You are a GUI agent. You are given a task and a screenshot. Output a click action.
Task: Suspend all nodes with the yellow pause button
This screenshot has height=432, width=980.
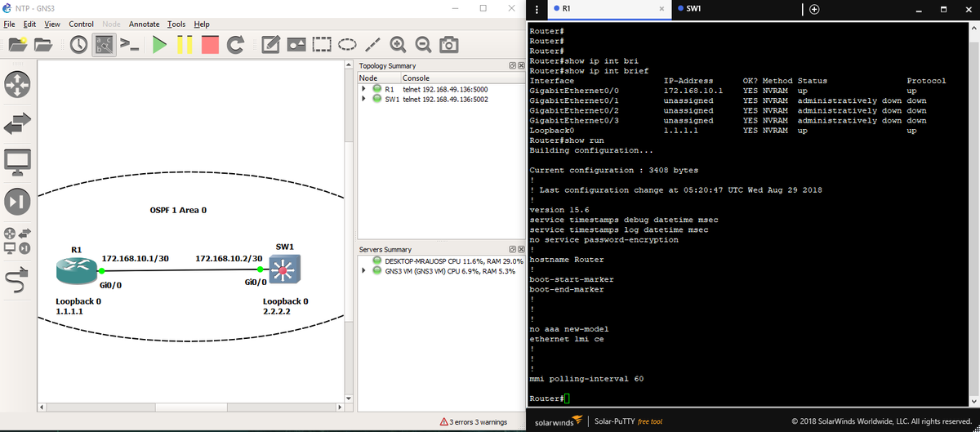(x=185, y=44)
